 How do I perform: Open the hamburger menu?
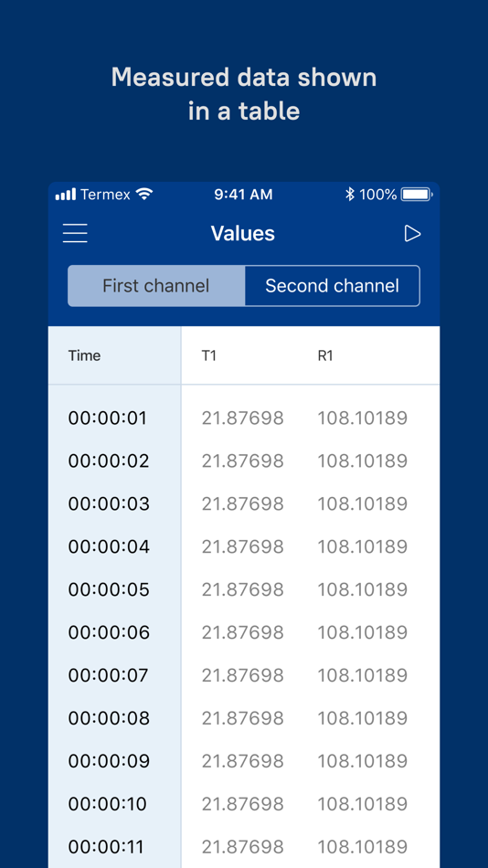click(x=75, y=233)
